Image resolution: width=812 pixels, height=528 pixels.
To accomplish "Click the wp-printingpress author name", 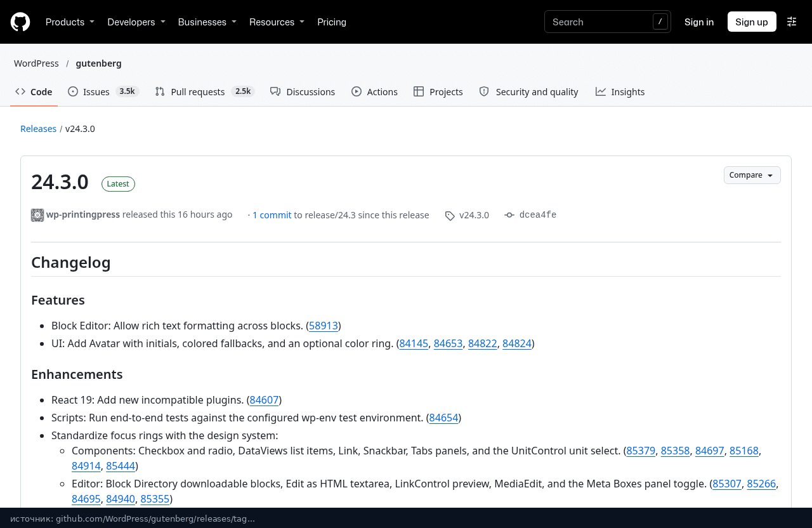I will (83, 214).
